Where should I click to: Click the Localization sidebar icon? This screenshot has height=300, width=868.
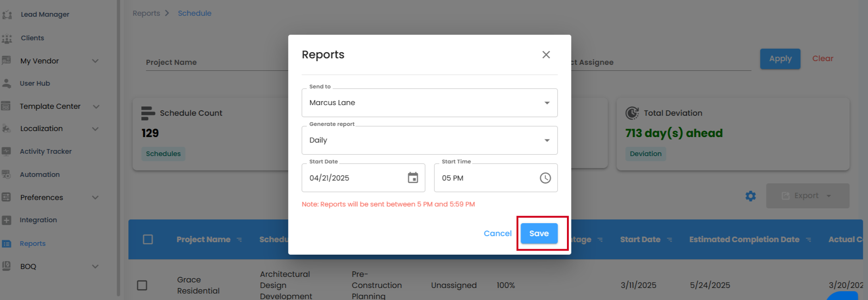(6, 129)
